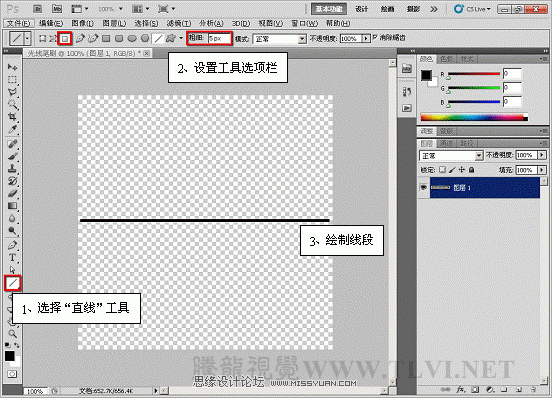The width and height of the screenshot is (552, 398).
Task: Click the color spectrum ramp
Action: coord(474,118)
